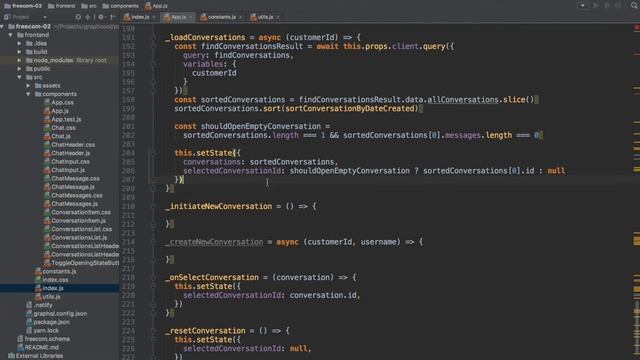Click the hide Project panel icon
This screenshot has width=640, height=360.
(x=113, y=17)
